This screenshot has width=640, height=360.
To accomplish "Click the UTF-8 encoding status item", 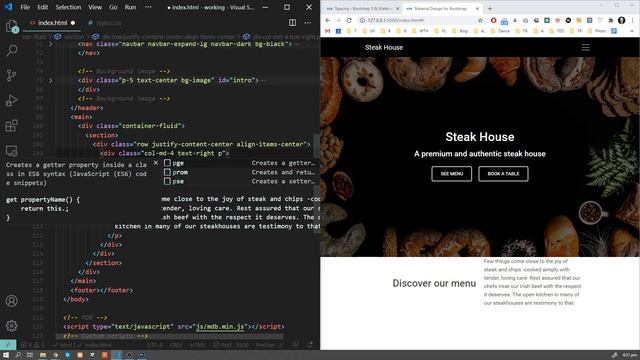I will (155, 345).
